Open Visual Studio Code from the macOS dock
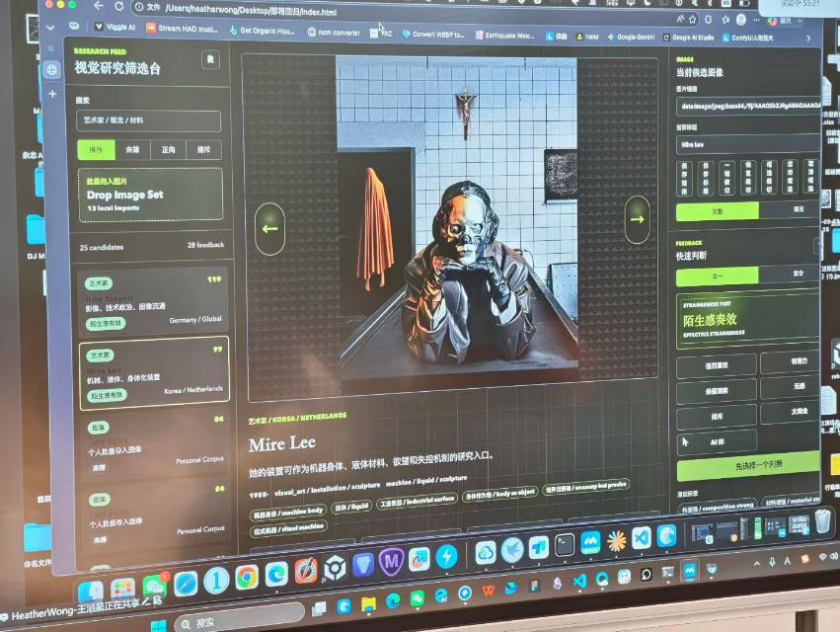Image resolution: width=840 pixels, height=632 pixels. (x=642, y=537)
